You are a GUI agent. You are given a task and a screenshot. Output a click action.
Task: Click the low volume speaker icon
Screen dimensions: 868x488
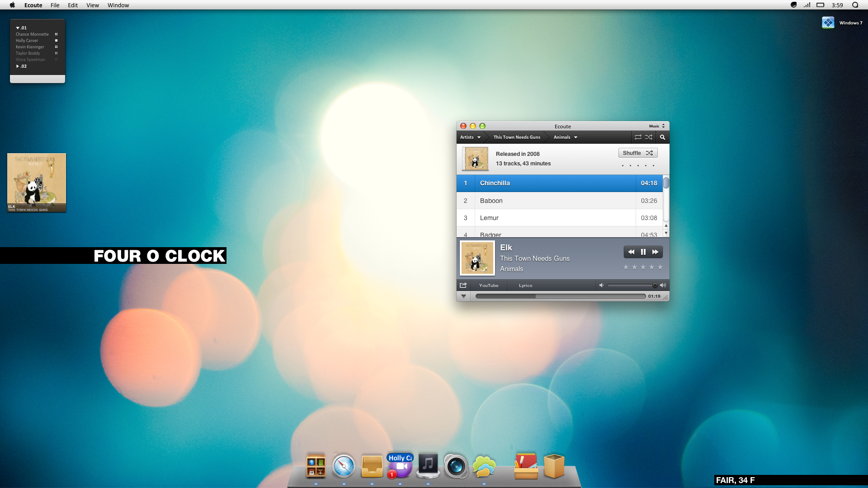(x=601, y=285)
